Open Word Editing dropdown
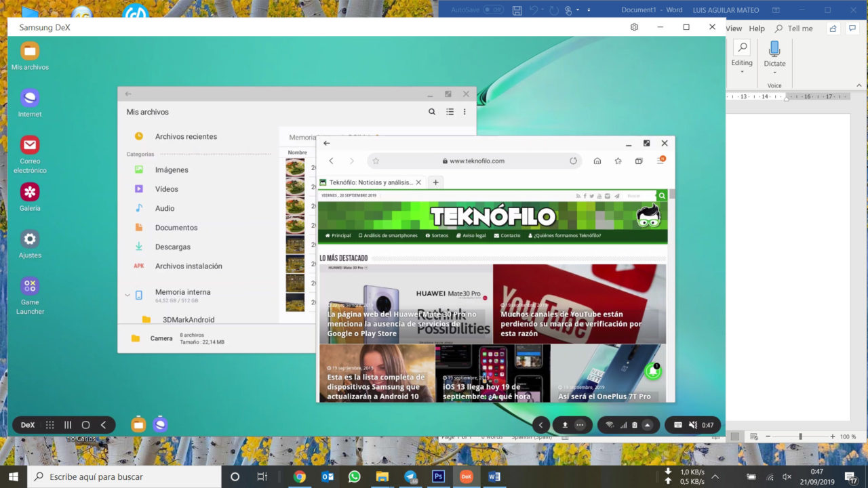Screen dimensions: 868x488 pyautogui.click(x=742, y=57)
